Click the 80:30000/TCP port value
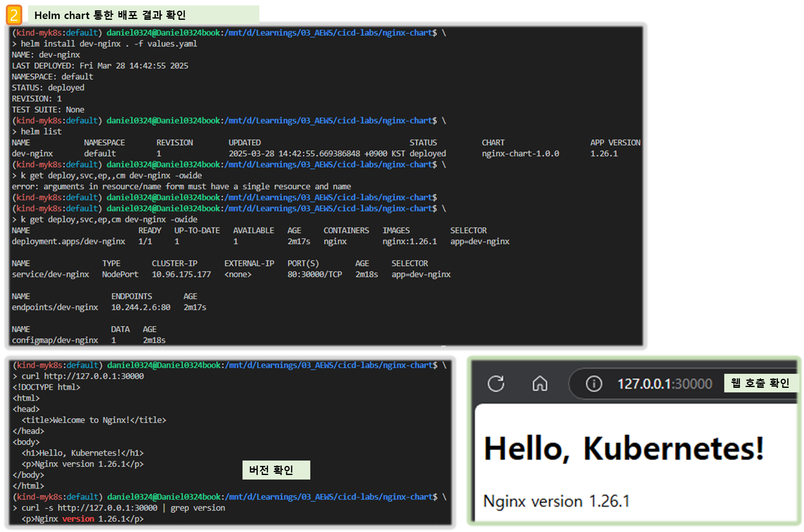Viewport: 804px width, 532px height. pos(314,275)
